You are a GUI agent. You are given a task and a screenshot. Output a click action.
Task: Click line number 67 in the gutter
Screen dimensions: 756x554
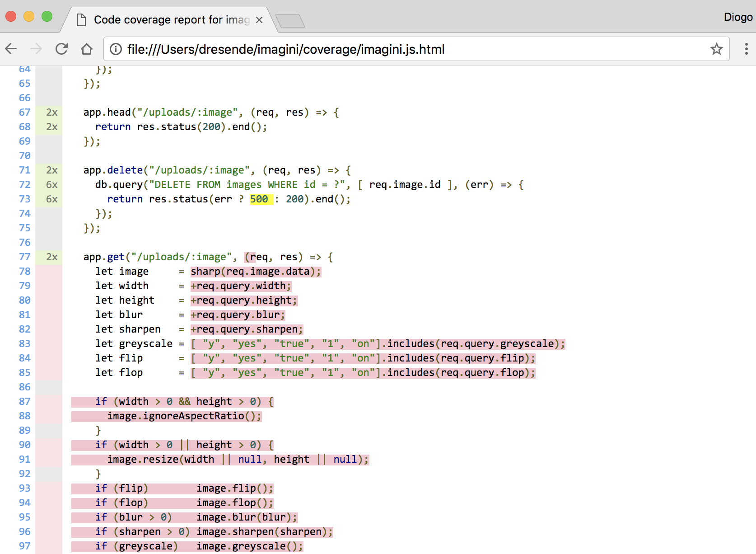25,113
